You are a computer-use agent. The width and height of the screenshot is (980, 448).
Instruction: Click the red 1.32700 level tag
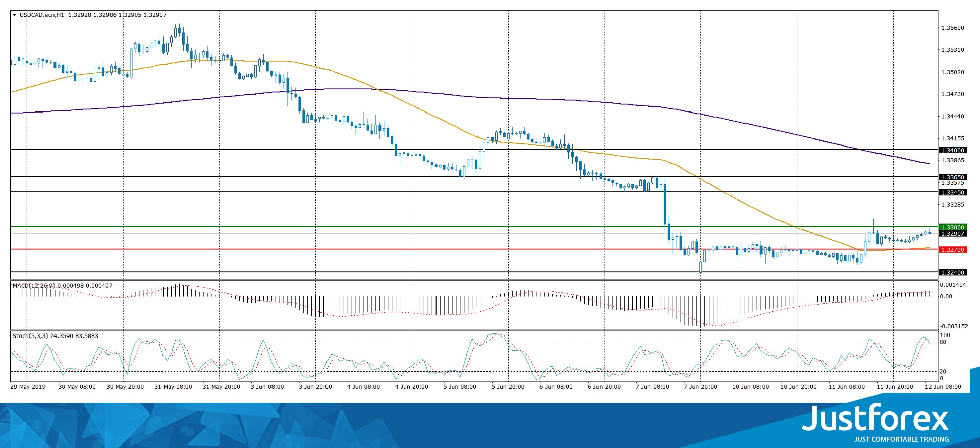[x=952, y=250]
